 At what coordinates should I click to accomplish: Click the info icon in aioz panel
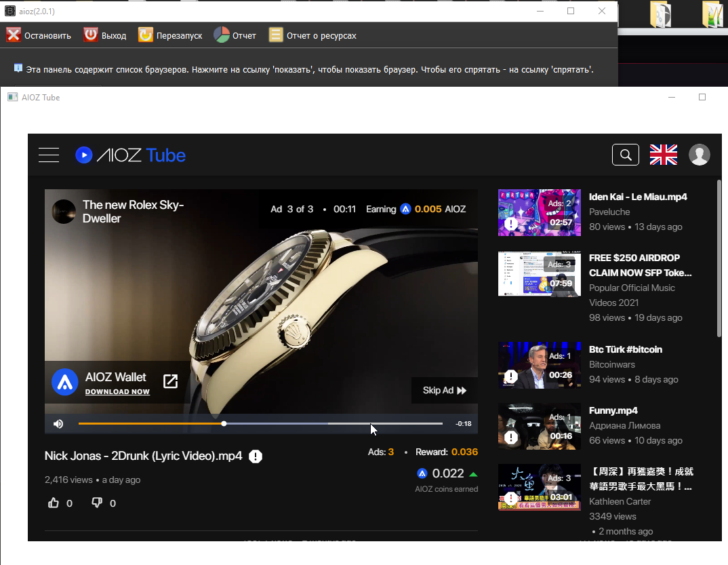[18, 69]
